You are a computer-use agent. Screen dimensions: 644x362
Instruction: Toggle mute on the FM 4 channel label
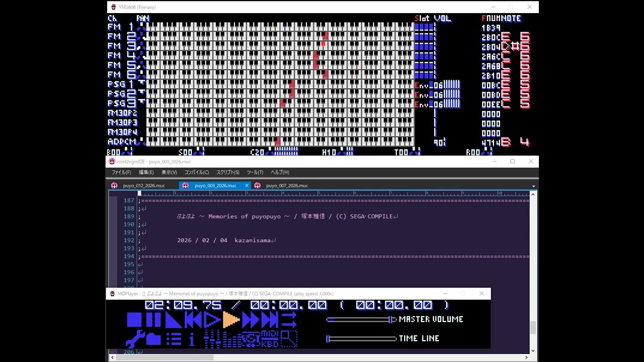pyautogui.click(x=121, y=56)
